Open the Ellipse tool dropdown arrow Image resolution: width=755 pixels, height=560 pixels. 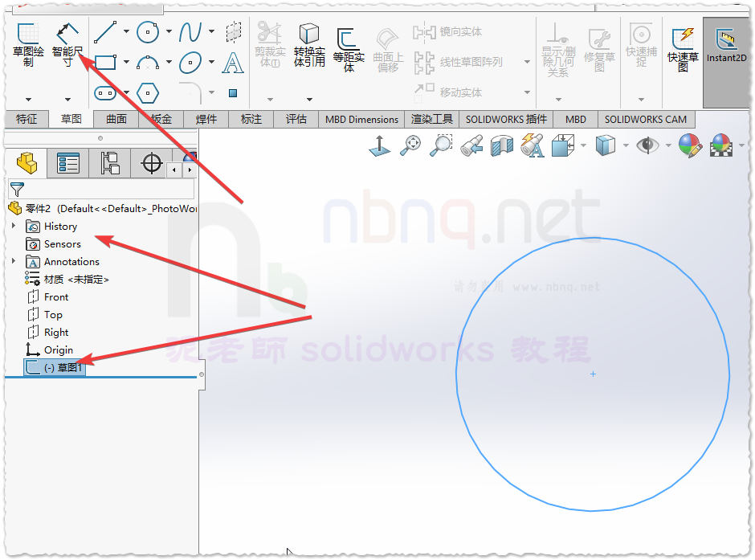(x=211, y=62)
